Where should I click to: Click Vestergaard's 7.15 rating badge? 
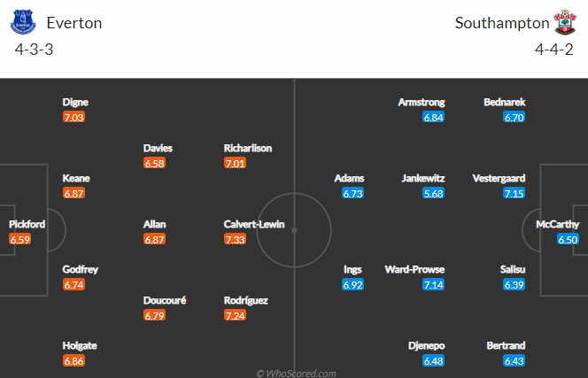click(514, 194)
